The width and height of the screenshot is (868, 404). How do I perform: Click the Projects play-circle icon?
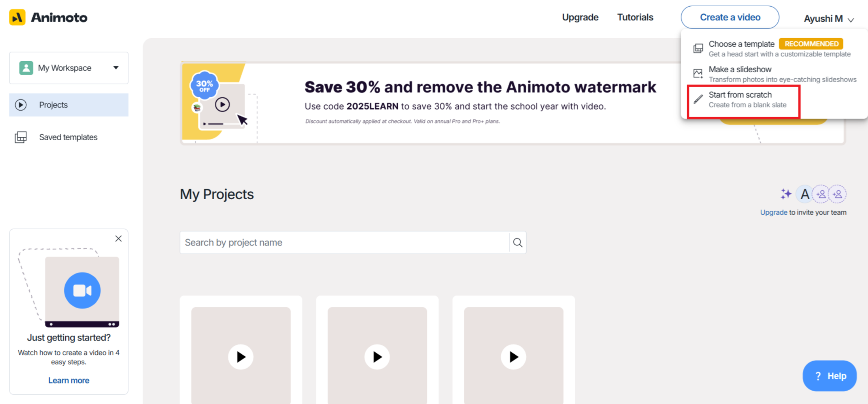tap(21, 105)
